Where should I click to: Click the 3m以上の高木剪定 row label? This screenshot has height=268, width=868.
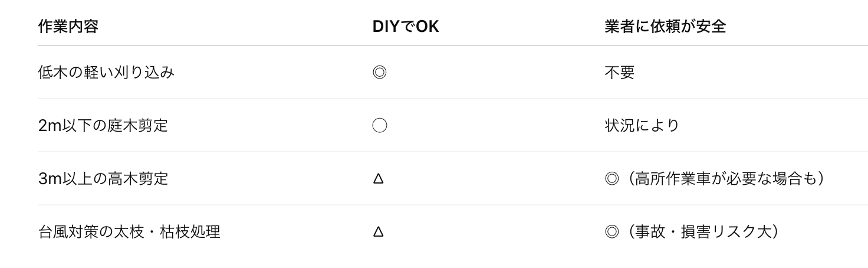103,179
